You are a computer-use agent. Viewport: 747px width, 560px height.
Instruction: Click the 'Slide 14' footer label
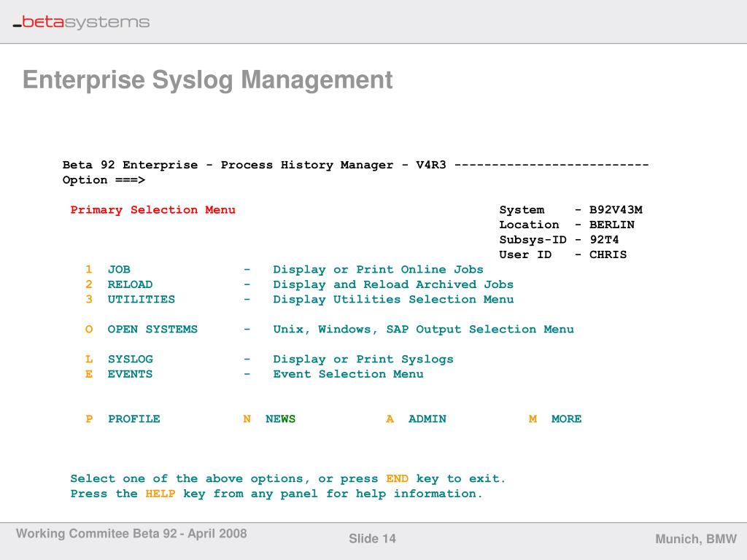[x=372, y=539]
